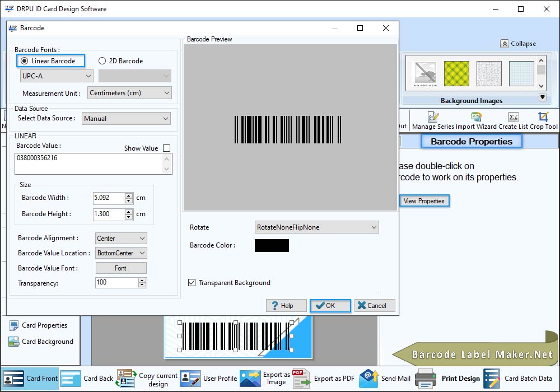Open the Select Data Source dropdown
Screen dimensions: 560x392
point(126,119)
